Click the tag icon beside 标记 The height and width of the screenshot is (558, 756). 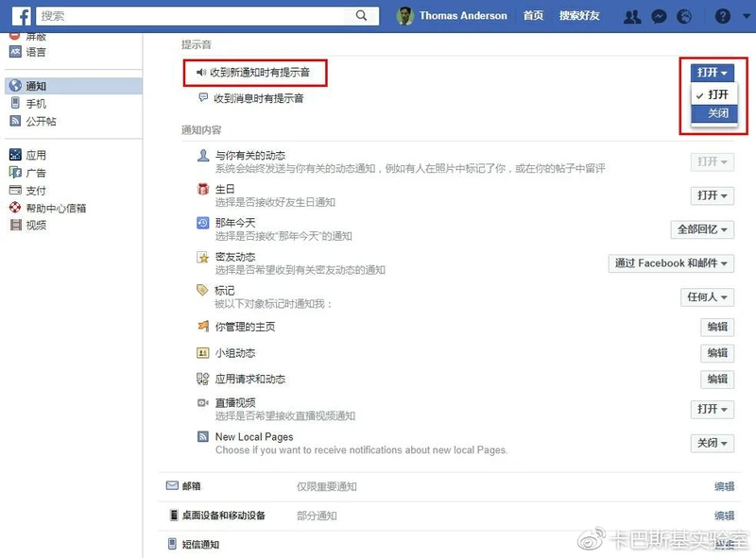point(202,290)
